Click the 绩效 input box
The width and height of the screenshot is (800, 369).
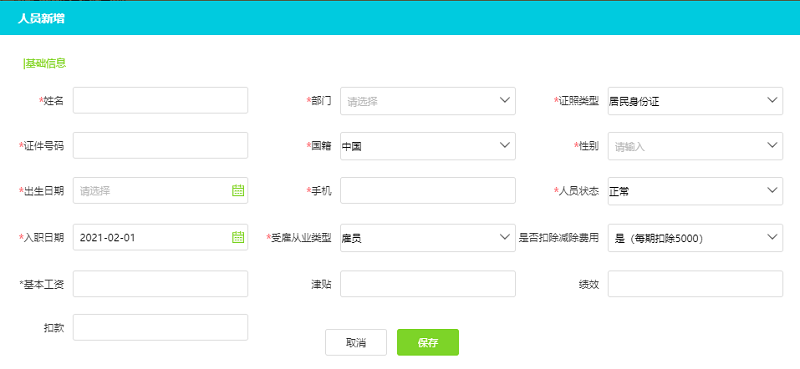click(695, 284)
